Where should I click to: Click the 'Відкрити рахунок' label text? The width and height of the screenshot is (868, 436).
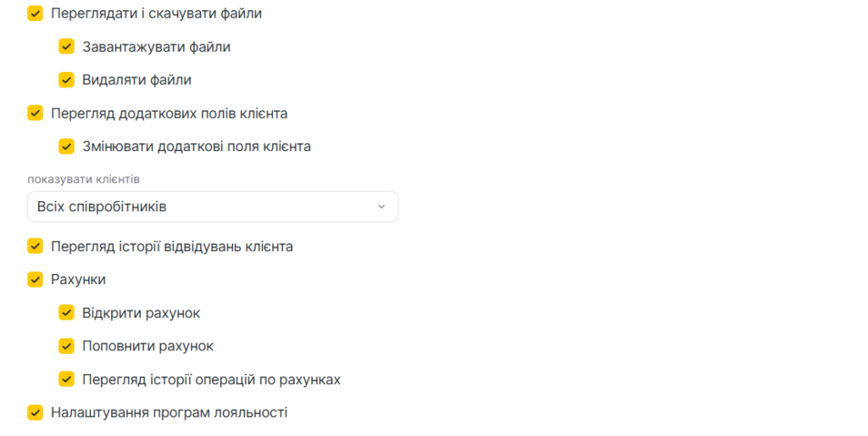[141, 313]
